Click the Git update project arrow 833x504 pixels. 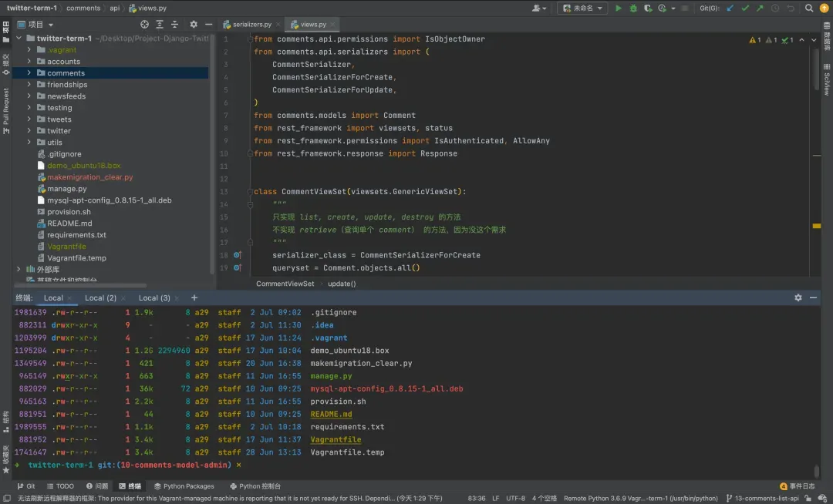click(x=730, y=8)
